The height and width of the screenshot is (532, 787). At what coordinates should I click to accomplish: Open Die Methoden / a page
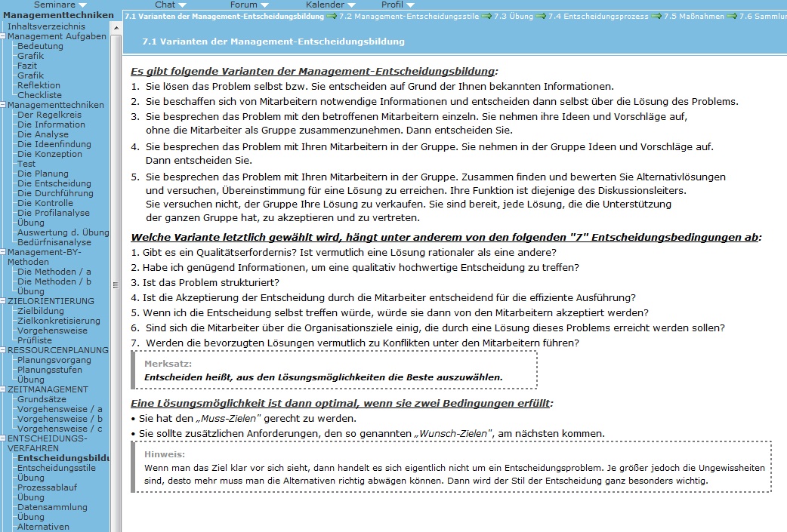point(54,272)
